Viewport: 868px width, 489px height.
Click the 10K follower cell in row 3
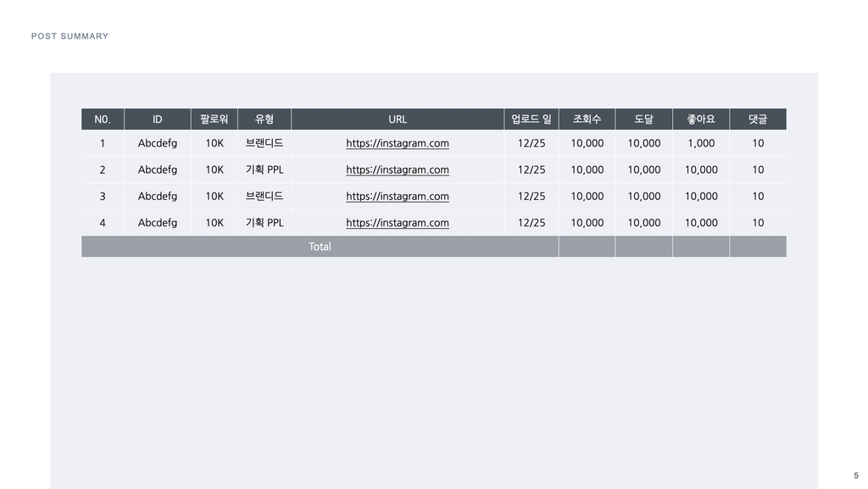click(214, 197)
